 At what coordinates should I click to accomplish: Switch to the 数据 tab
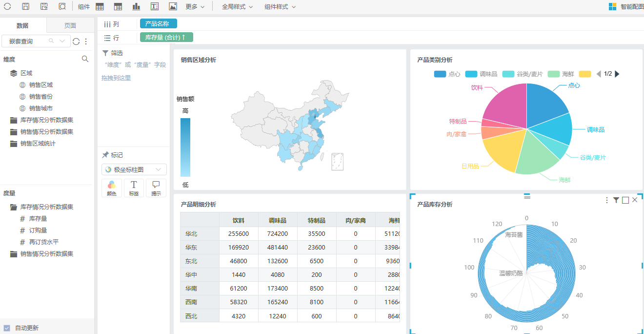coord(23,25)
